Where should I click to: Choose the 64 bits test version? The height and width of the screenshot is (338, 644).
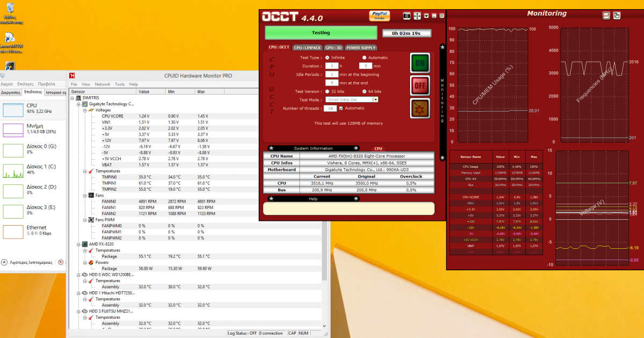coord(365,91)
